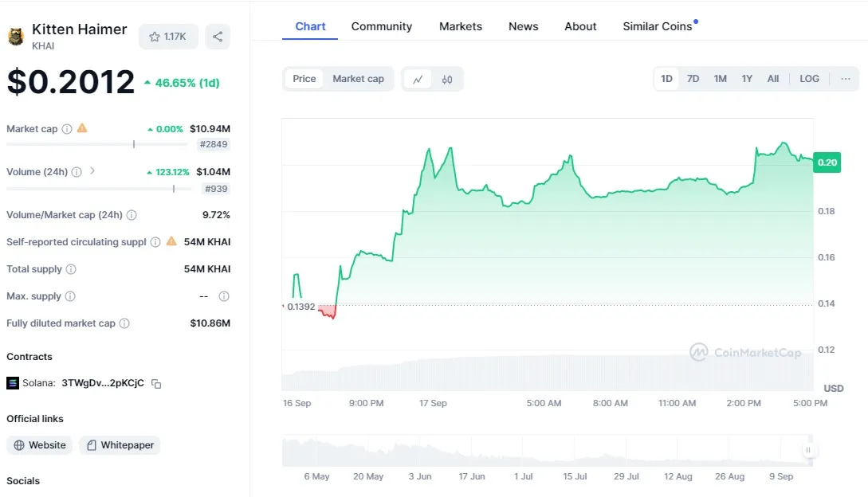Viewport: 868px width, 497px height.
Task: Click the green 0.20 current price tag
Action: [x=827, y=162]
